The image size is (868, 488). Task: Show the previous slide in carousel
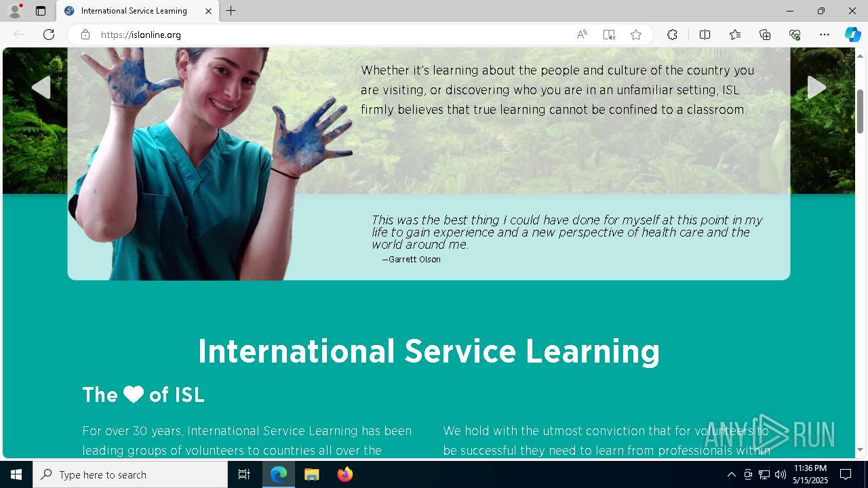click(41, 87)
